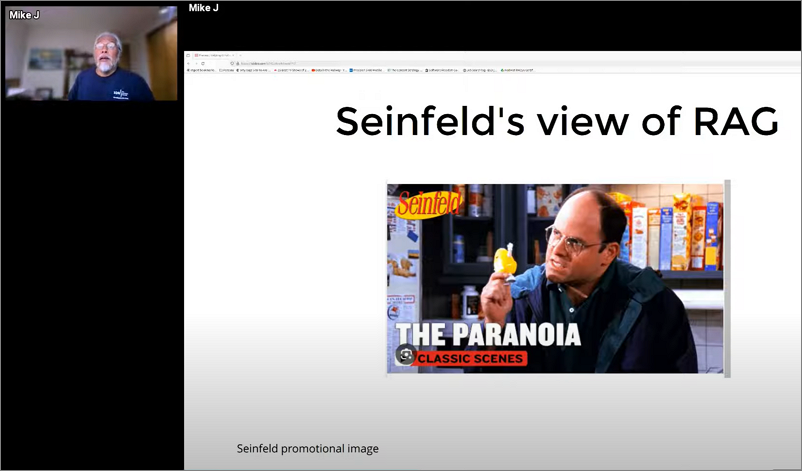Viewport: 802px width, 471px height.
Task: Click the Classic Scenes red banner
Action: tap(471, 358)
